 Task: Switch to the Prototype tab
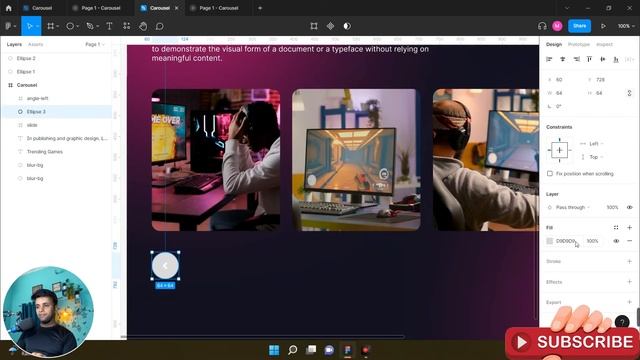tap(579, 44)
